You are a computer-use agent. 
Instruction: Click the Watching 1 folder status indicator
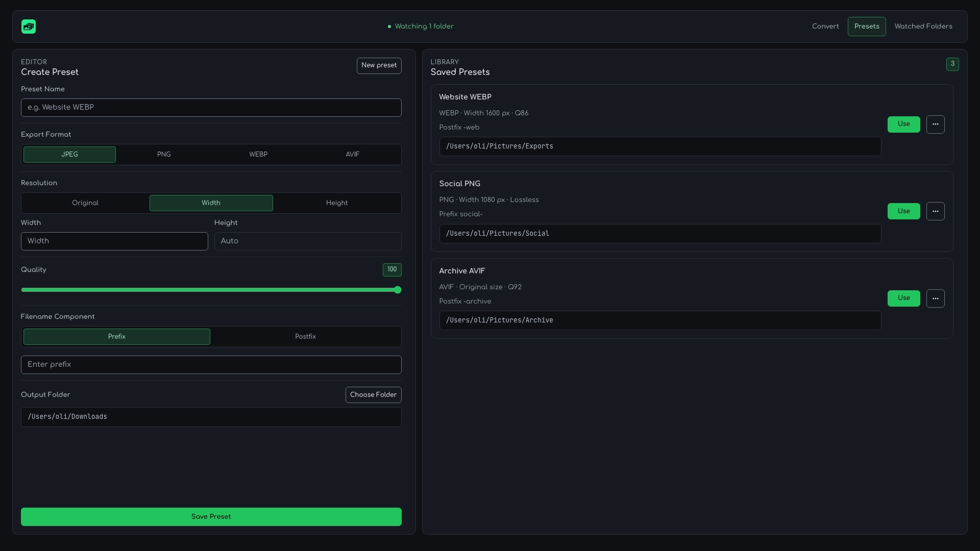point(421,27)
